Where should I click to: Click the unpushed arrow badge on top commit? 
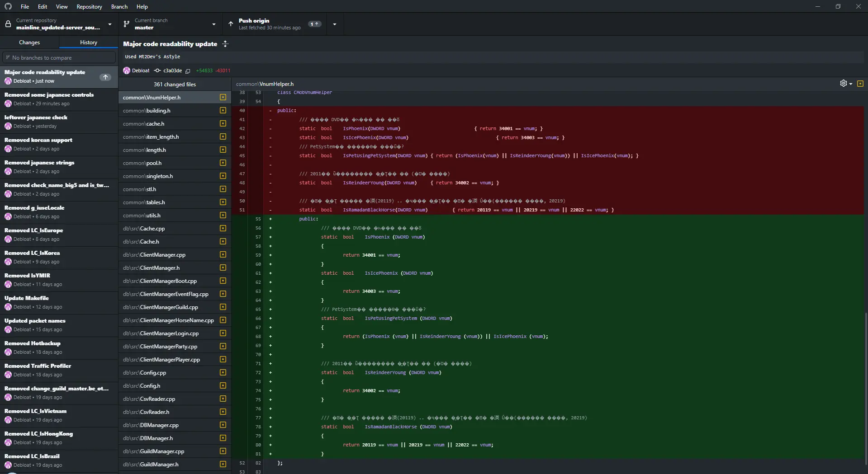[105, 77]
